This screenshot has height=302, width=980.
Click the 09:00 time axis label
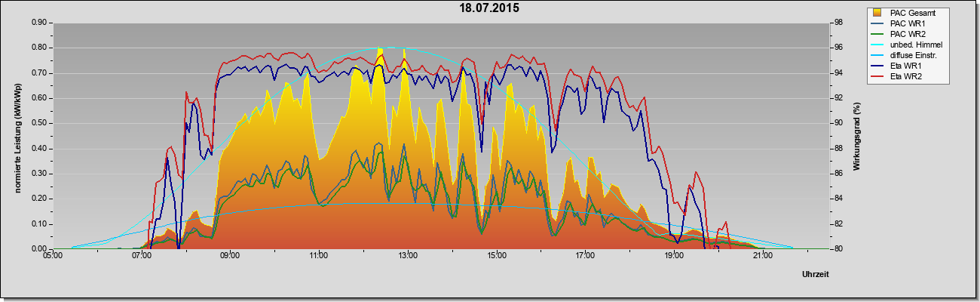point(230,256)
